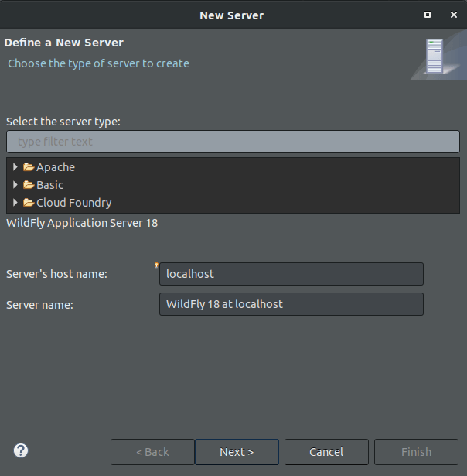Expand the Basic server category
The height and width of the screenshot is (476, 467).
(x=15, y=185)
